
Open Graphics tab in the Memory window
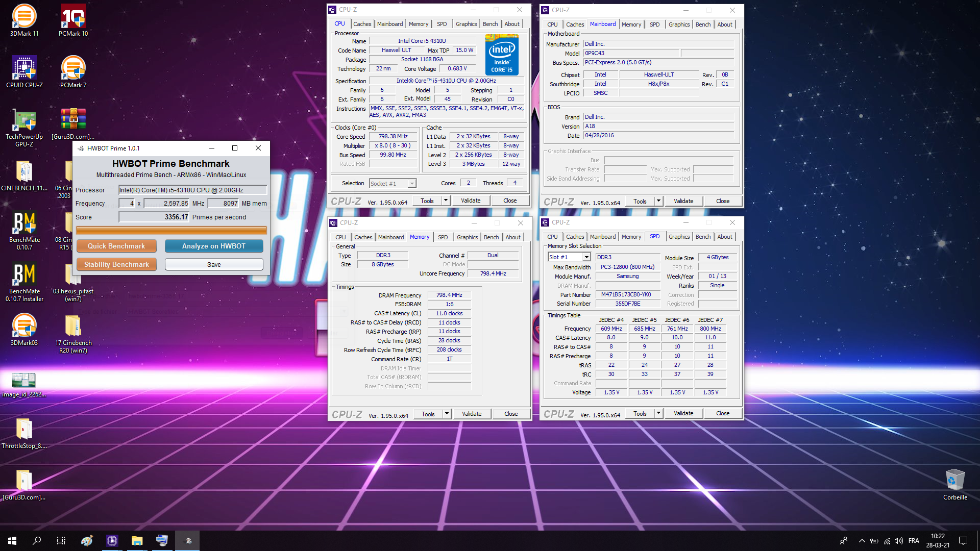(x=467, y=237)
